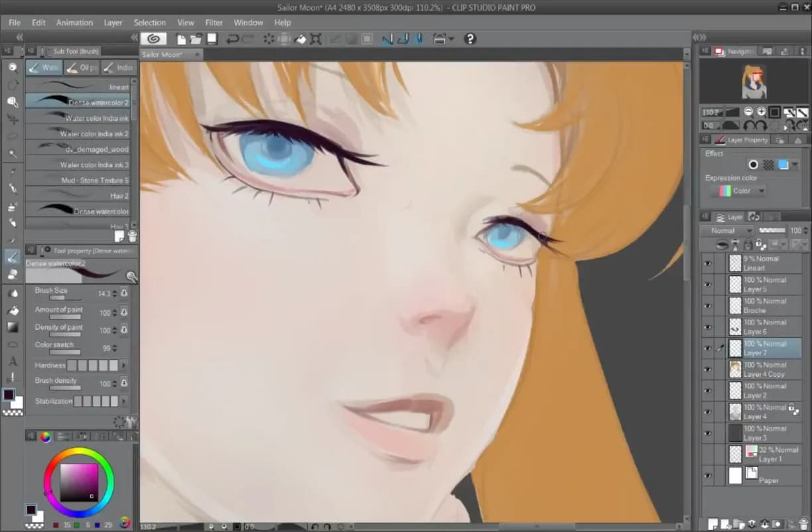The height and width of the screenshot is (532, 812).
Task: Expand layer color effect dropdown arrow
Action: (795, 165)
